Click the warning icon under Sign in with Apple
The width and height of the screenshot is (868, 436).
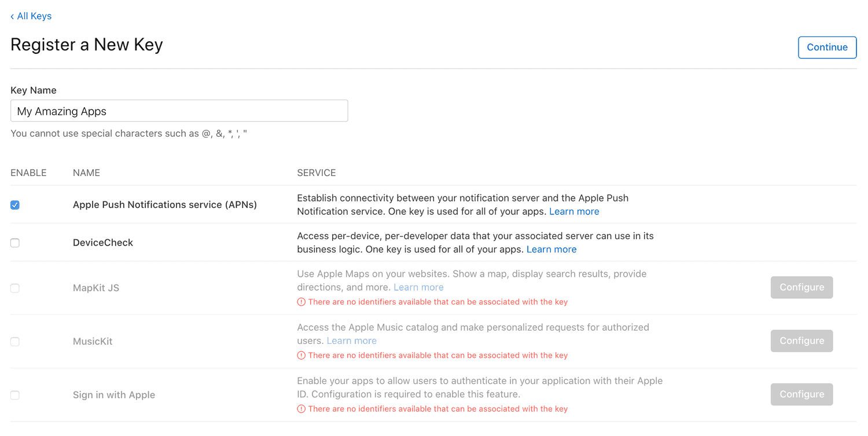[301, 409]
